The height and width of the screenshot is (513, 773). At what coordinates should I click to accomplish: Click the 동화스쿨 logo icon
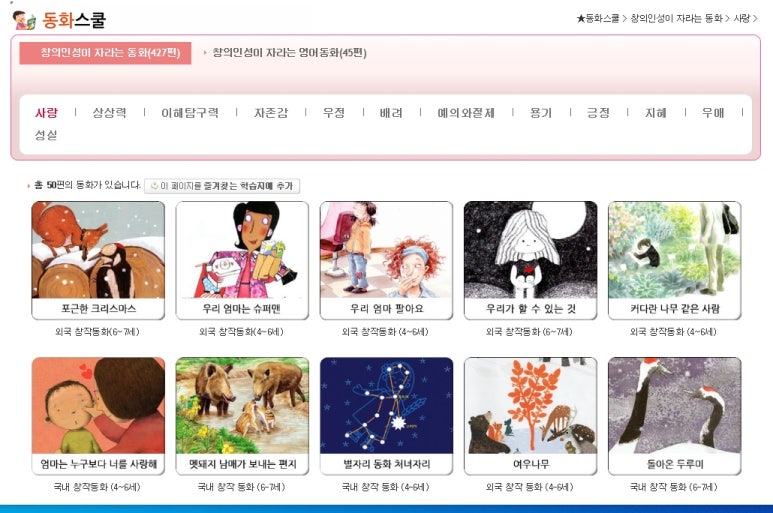tap(24, 20)
